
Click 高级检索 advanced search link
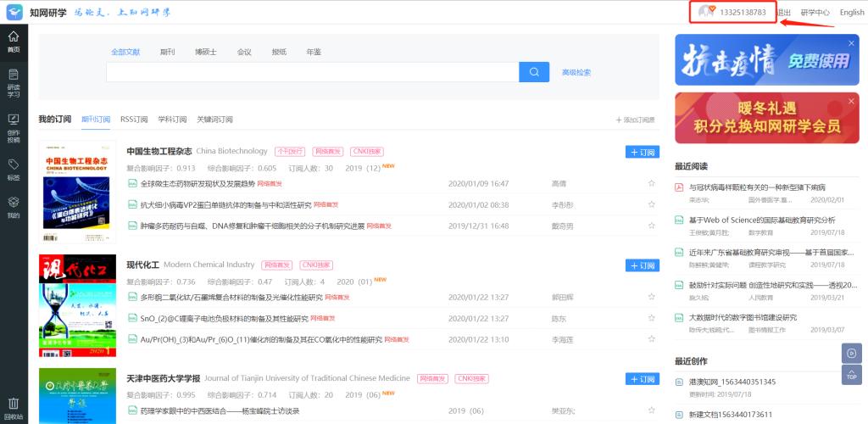576,72
